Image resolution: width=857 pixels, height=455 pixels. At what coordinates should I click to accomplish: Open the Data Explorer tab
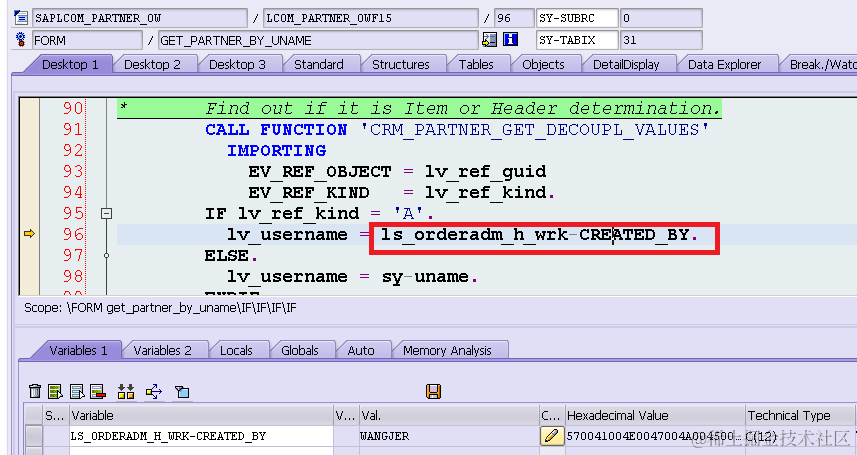(724, 65)
